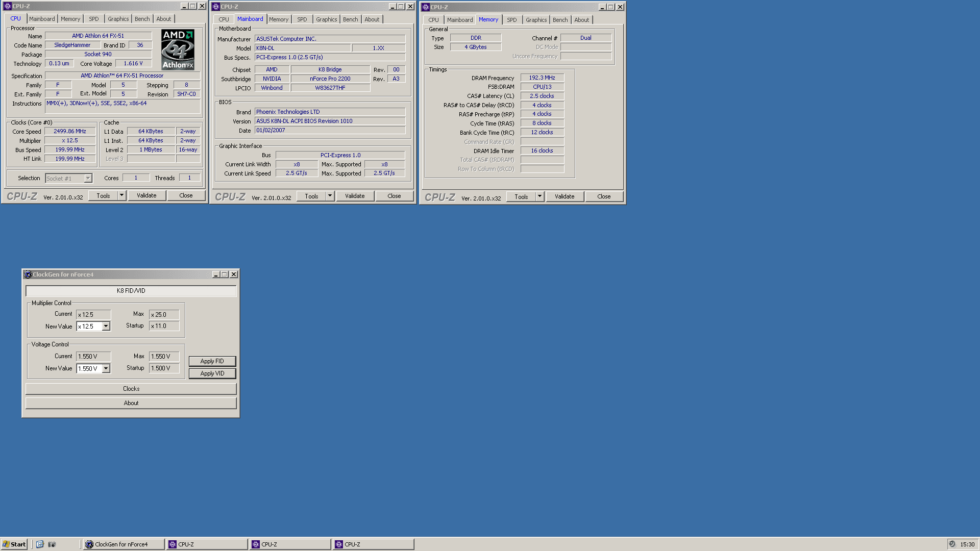Open the About tab in the first CPU-Z window

coord(164,19)
